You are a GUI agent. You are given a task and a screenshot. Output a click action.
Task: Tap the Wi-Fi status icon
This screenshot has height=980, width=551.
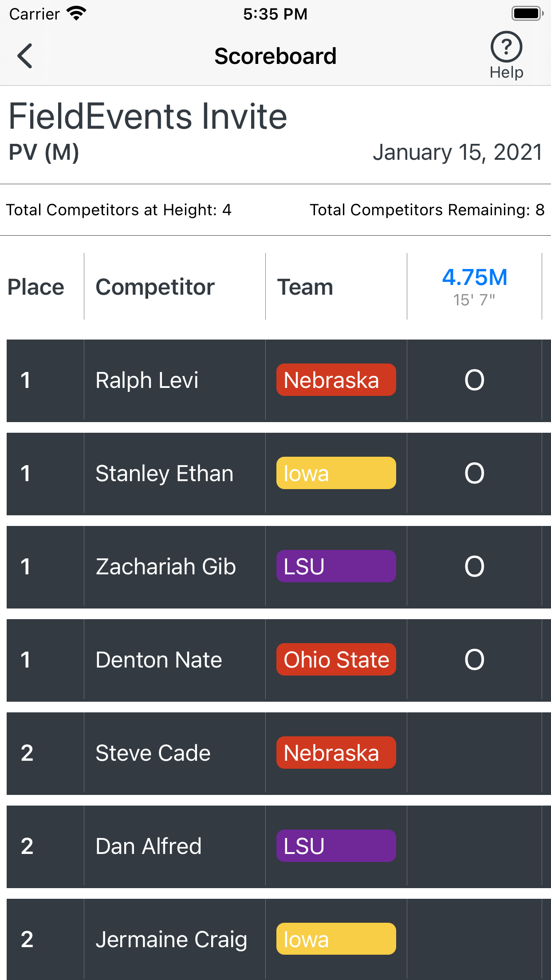tap(76, 14)
